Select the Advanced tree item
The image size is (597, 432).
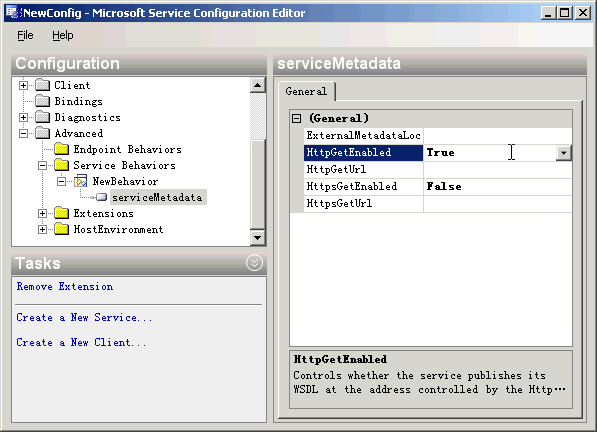(78, 133)
